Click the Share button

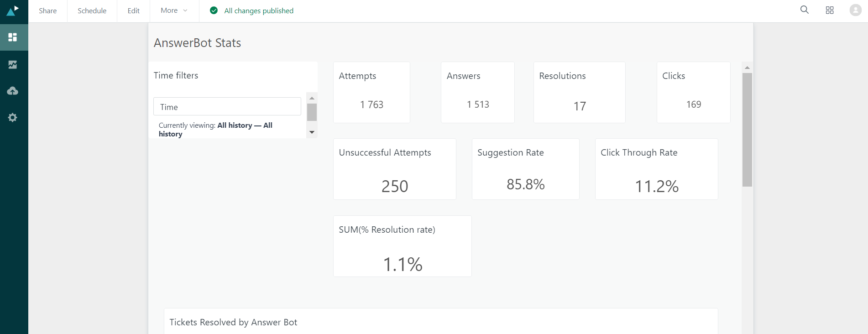(48, 10)
